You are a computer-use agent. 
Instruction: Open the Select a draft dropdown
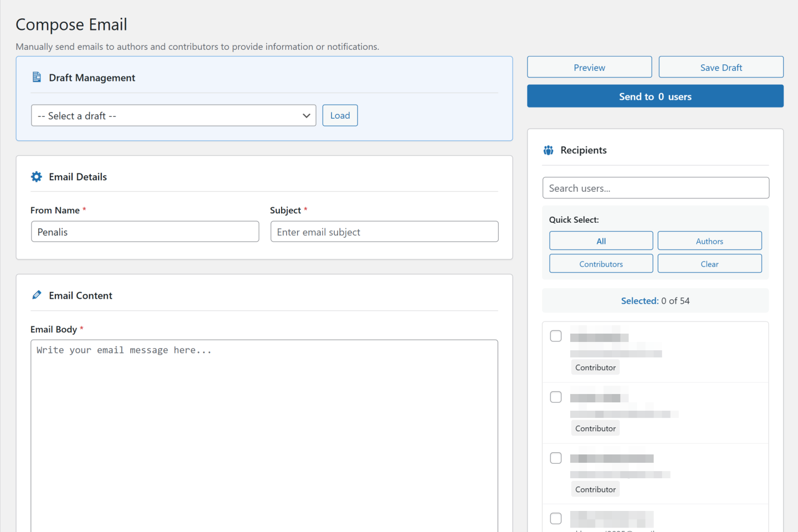(173, 115)
